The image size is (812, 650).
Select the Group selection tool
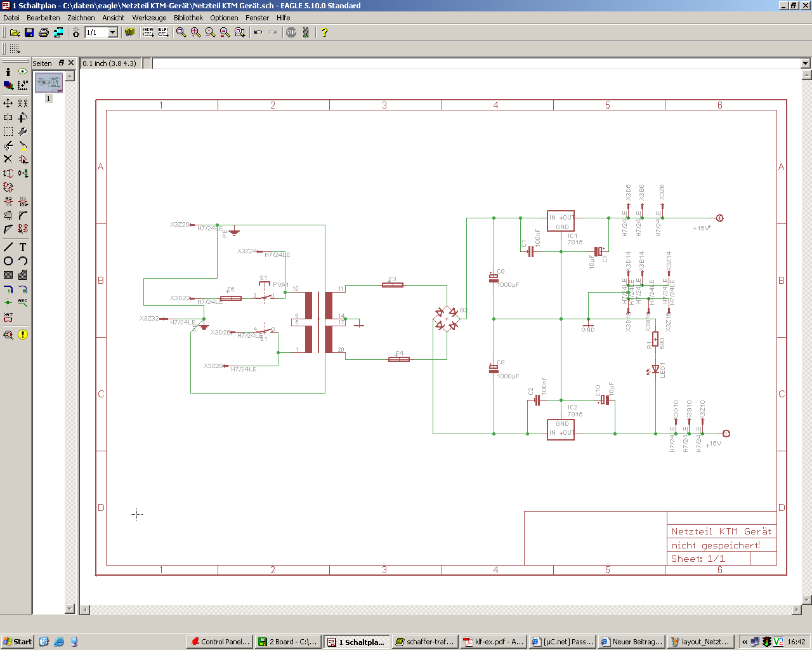pos(8,131)
